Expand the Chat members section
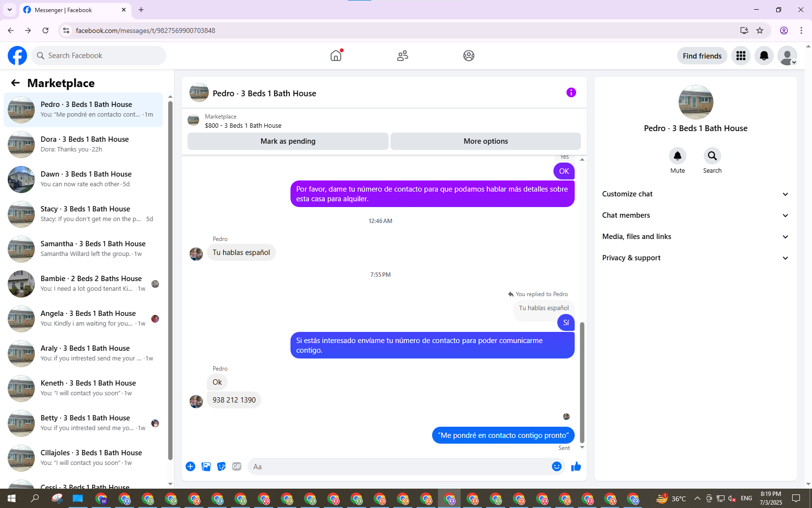The image size is (812, 508). coord(696,215)
